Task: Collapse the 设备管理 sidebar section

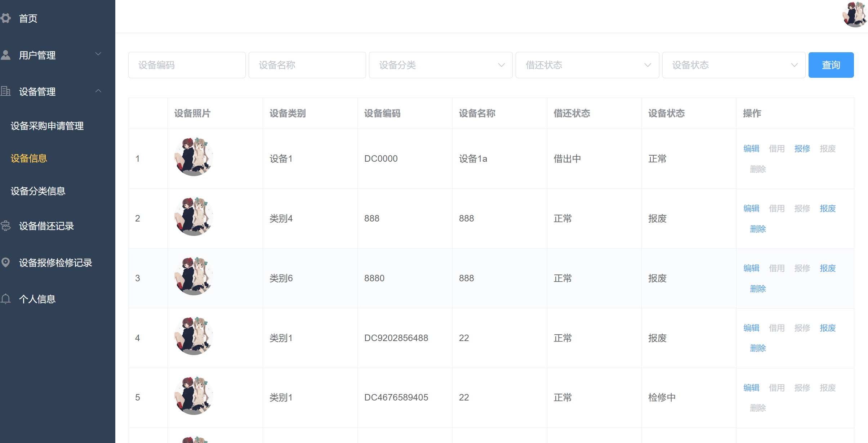Action: [x=98, y=91]
